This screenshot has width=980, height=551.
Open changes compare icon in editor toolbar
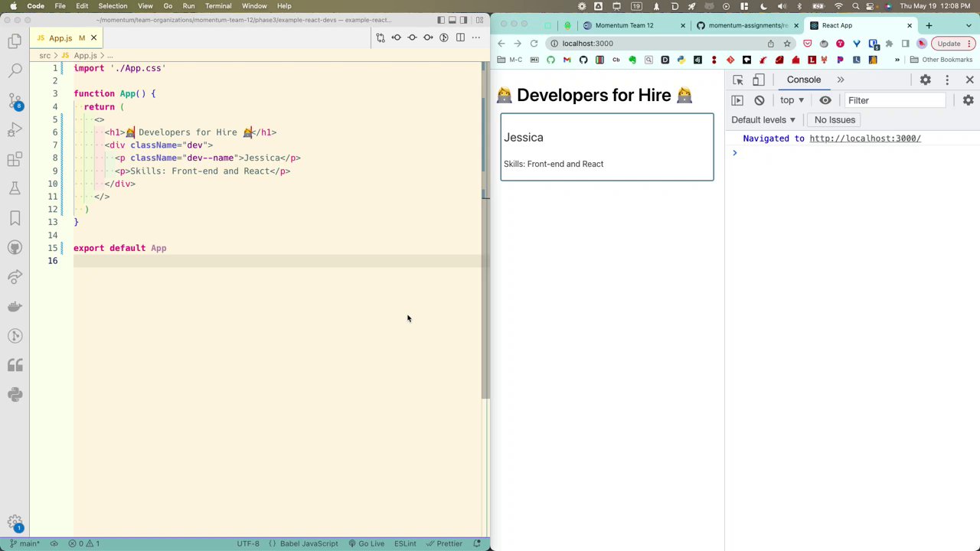tap(381, 37)
